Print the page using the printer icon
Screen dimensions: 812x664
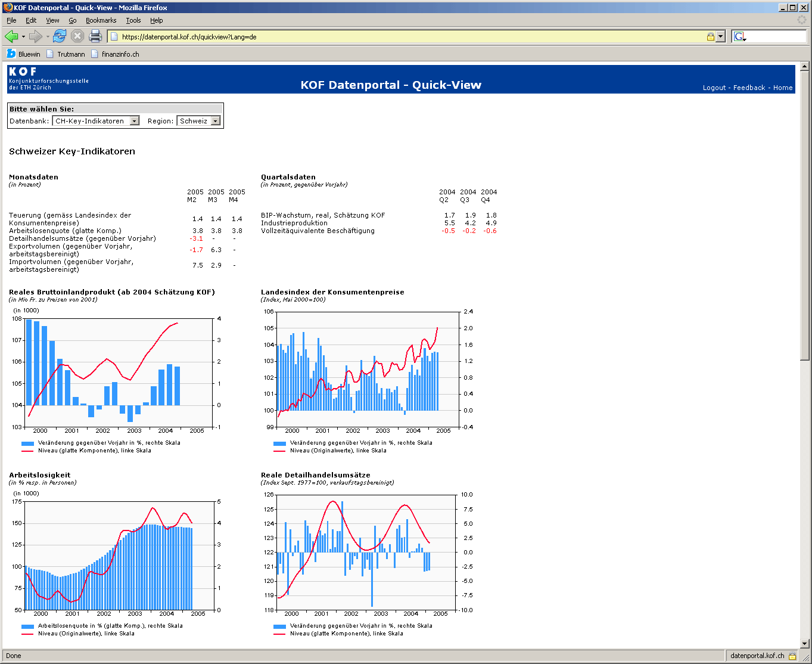click(x=95, y=36)
